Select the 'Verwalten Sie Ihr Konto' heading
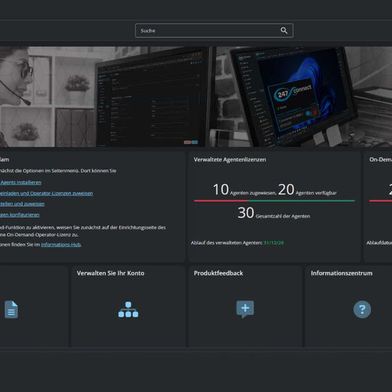 (x=110, y=273)
